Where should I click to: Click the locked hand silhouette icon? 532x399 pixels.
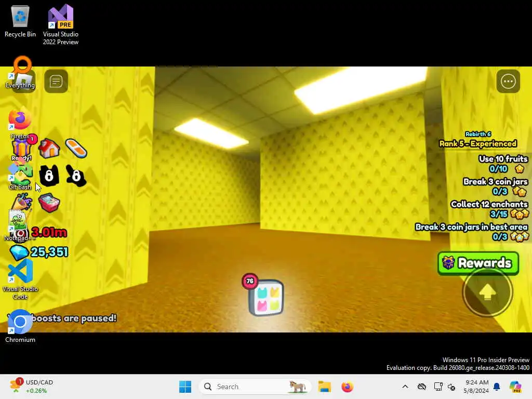tap(76, 176)
